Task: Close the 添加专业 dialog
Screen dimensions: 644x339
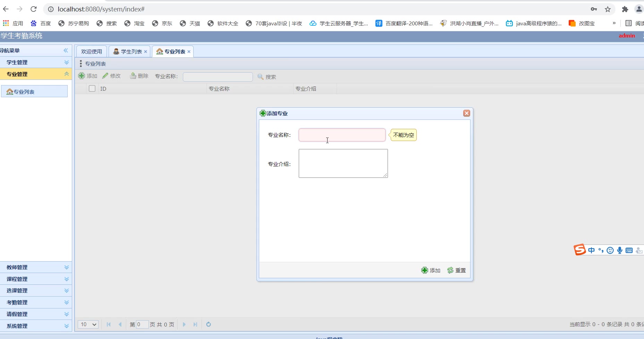Action: click(x=466, y=113)
